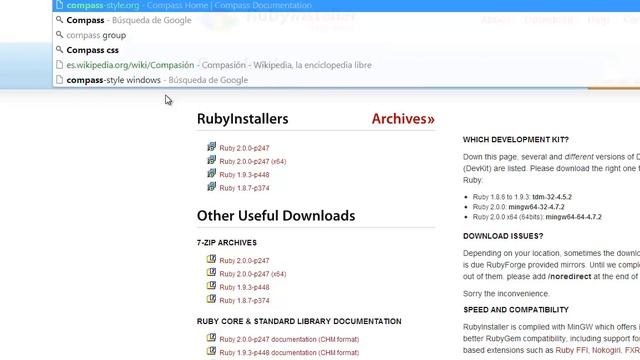Download the Ruby 2.0.0-p247 installer
The width and height of the screenshot is (640, 360).
[x=244, y=148]
